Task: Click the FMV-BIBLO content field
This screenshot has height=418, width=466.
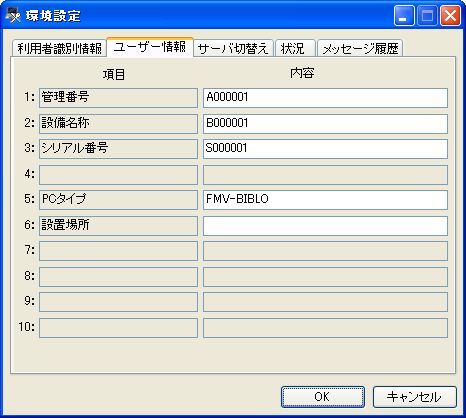Action: tap(325, 200)
